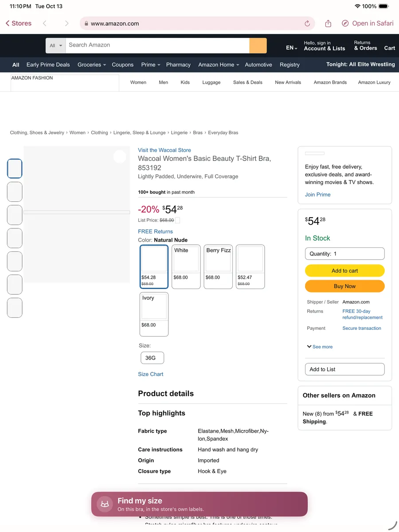Click Add to cart button
Viewport: 399px width, 532px height.
345,270
